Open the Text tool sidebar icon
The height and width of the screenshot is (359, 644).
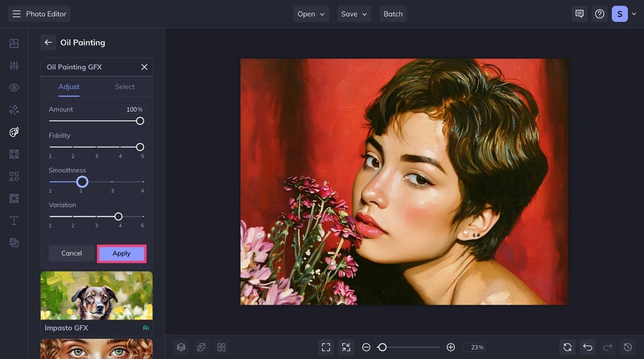[x=14, y=220]
